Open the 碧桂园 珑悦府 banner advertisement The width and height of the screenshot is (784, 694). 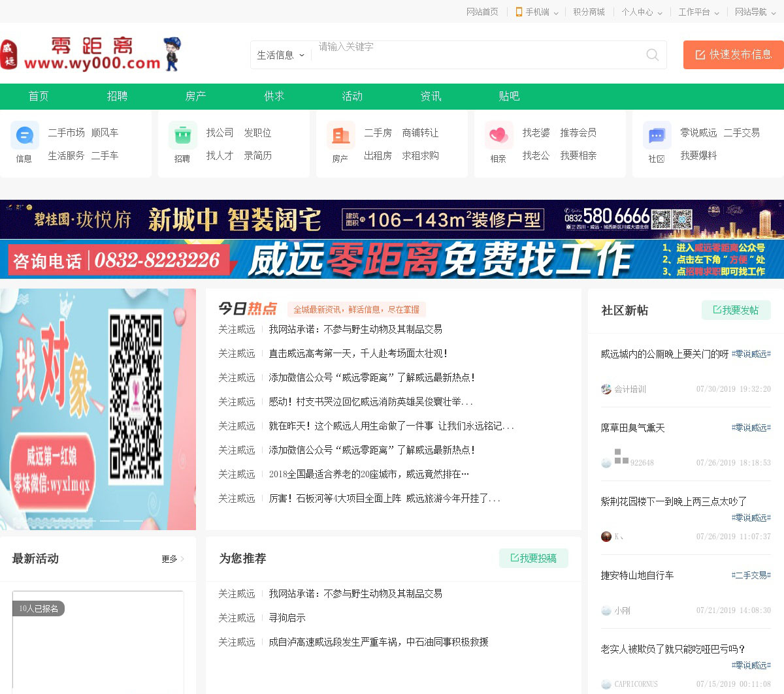pyautogui.click(x=392, y=219)
